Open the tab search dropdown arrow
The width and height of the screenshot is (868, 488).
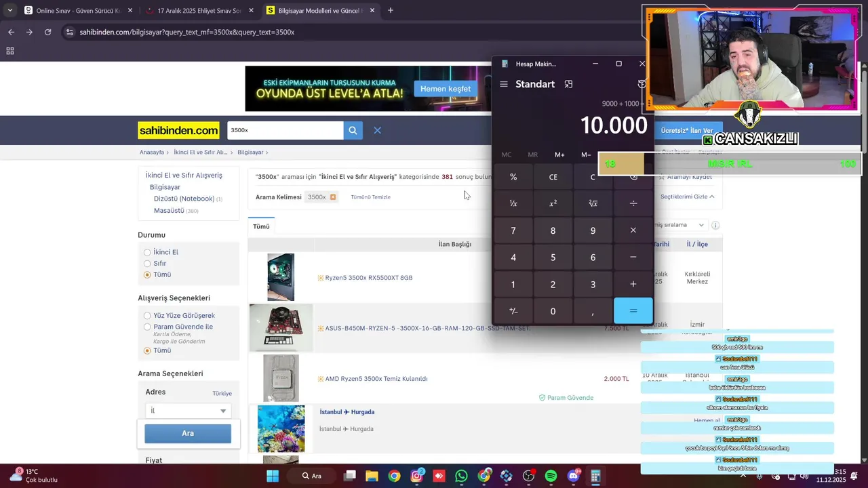pos(9,10)
